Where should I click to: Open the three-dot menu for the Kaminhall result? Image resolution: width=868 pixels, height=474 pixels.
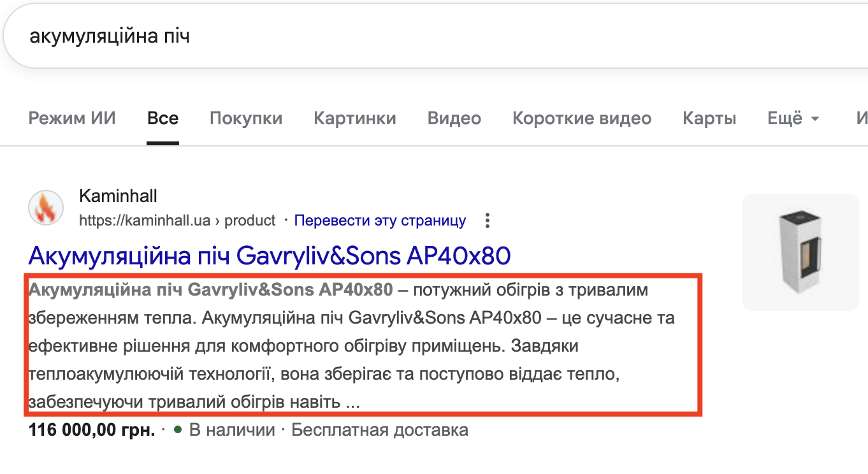488,221
